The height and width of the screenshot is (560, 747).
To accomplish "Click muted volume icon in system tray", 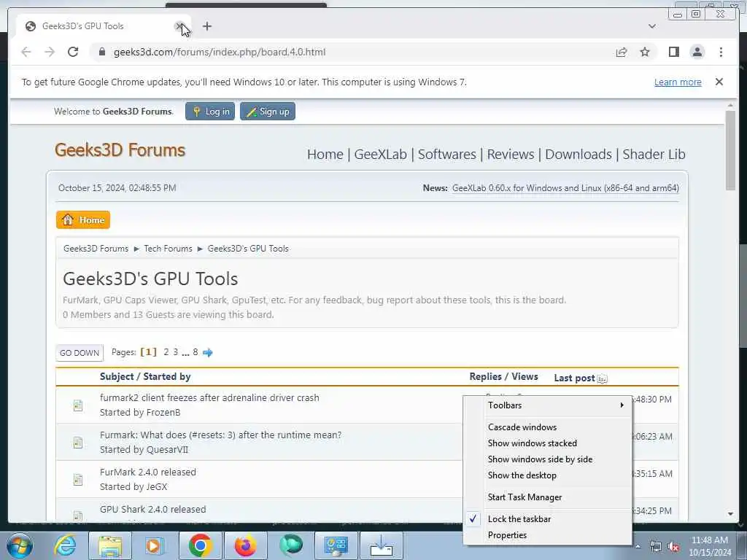I will [x=673, y=547].
